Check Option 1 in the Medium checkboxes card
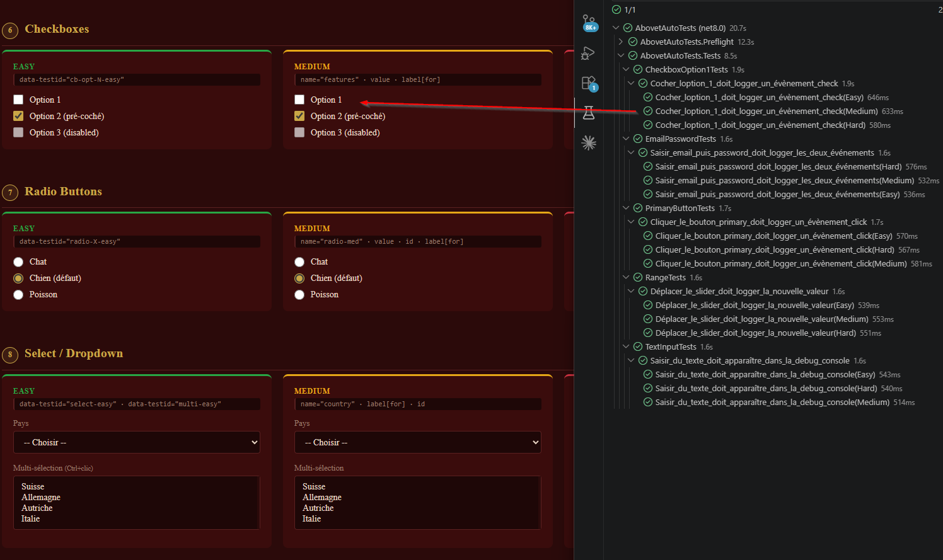The width and height of the screenshot is (943, 560). (x=299, y=100)
